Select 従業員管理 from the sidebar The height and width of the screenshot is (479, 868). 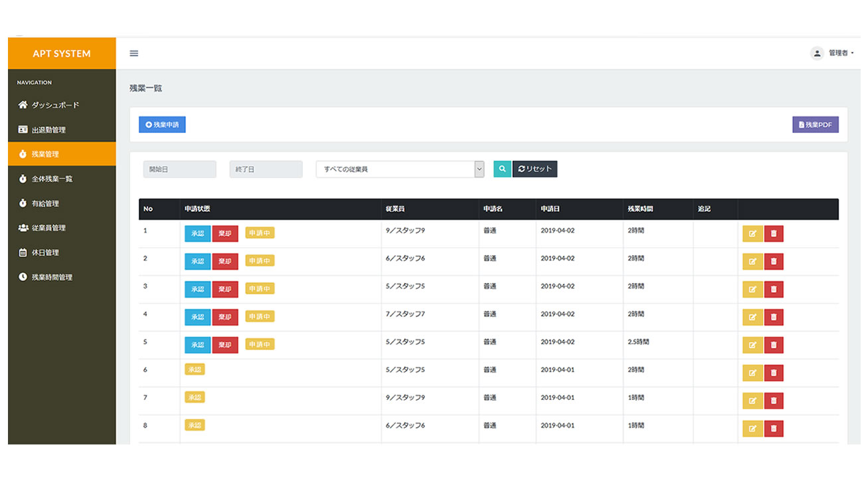coord(48,228)
